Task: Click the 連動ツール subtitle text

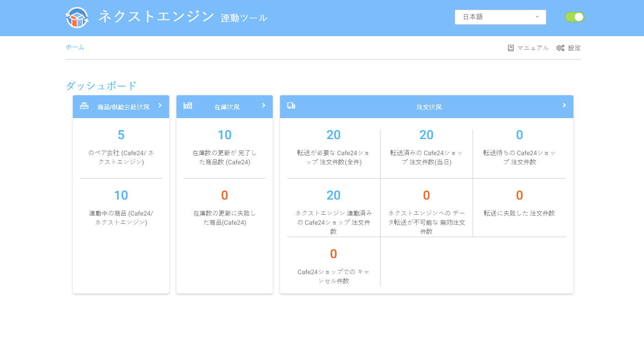Action: click(x=244, y=18)
